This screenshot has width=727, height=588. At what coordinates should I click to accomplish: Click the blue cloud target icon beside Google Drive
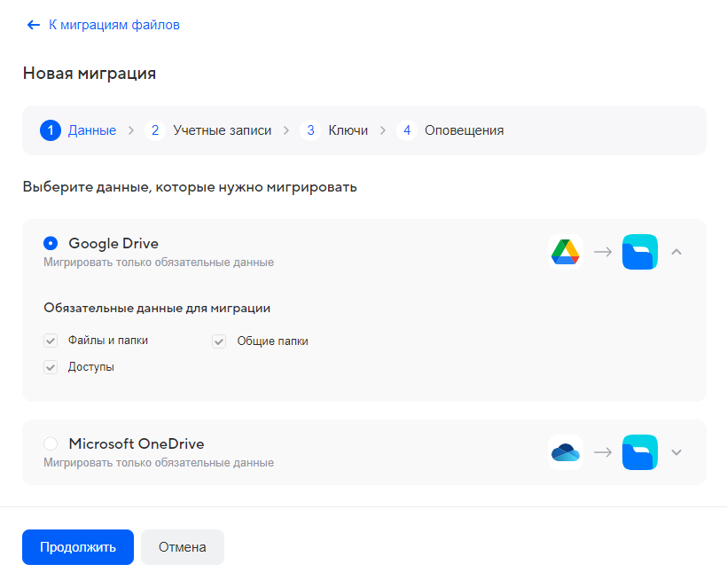click(639, 251)
